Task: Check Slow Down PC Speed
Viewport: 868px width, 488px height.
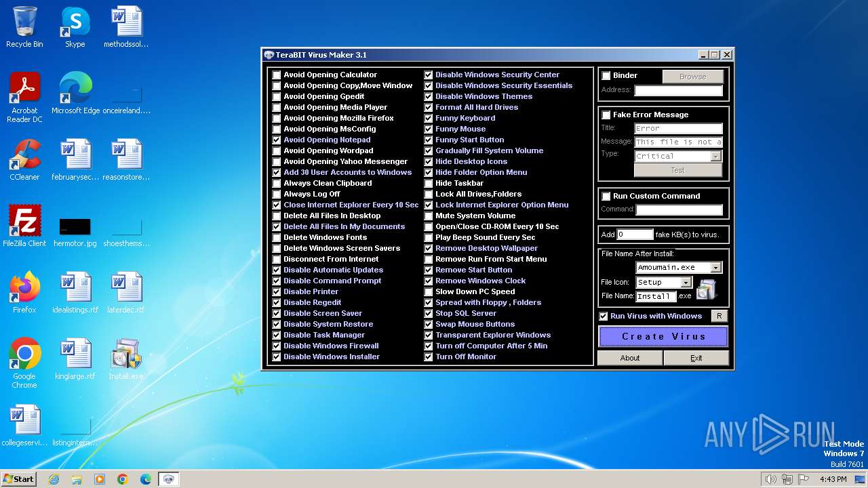Action: pyautogui.click(x=428, y=291)
